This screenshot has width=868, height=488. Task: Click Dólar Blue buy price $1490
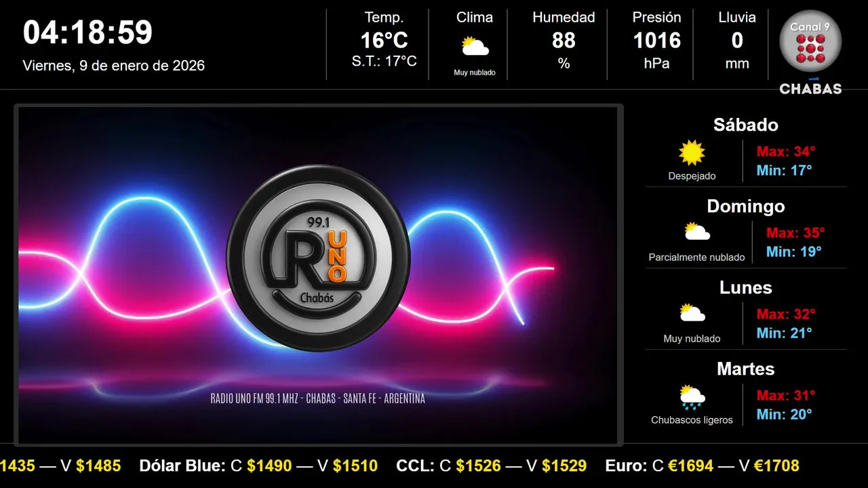click(x=269, y=466)
